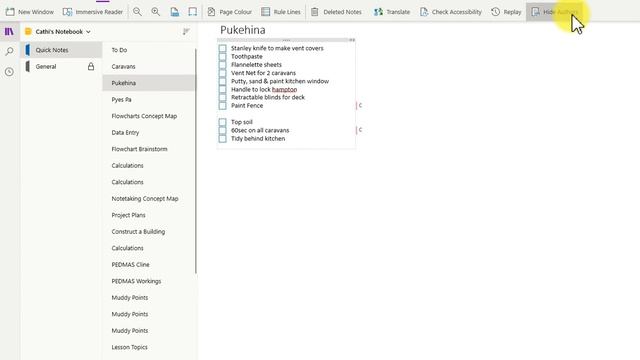Open Flowcharts Concept Map page

149,116
